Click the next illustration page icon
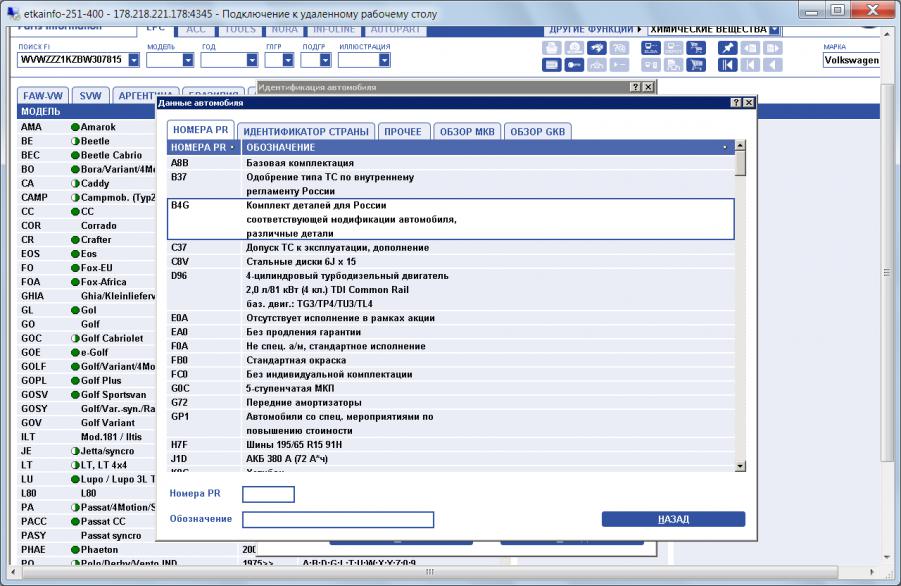Image resolution: width=901 pixels, height=586 pixels. (773, 48)
